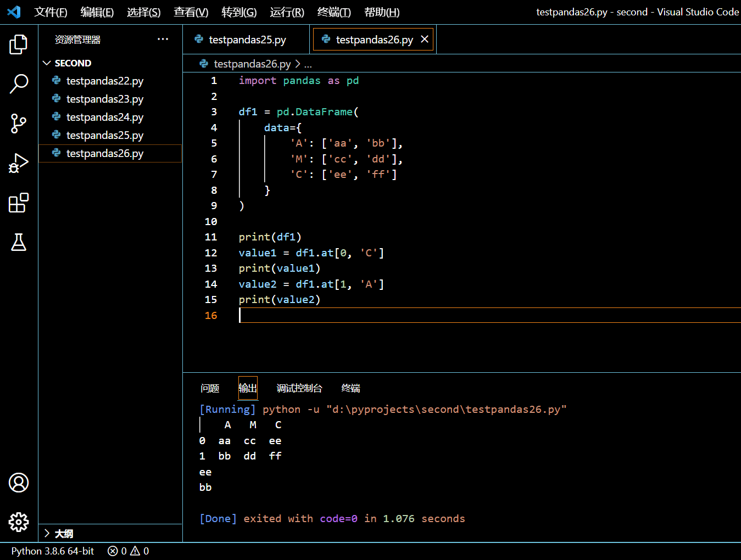Screen dimensions: 741x560
Task: Click "value2 = df1.at[1, 'A']" line
Action: click(311, 284)
